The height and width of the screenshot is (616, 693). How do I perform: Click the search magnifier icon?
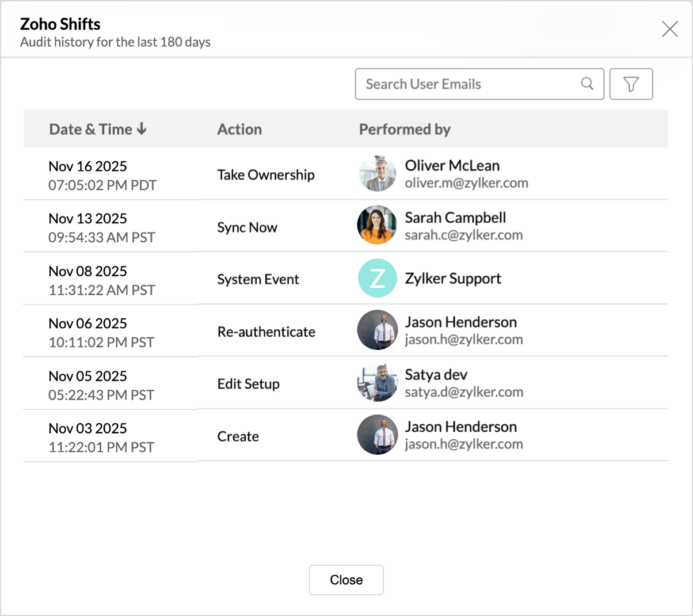click(x=587, y=83)
